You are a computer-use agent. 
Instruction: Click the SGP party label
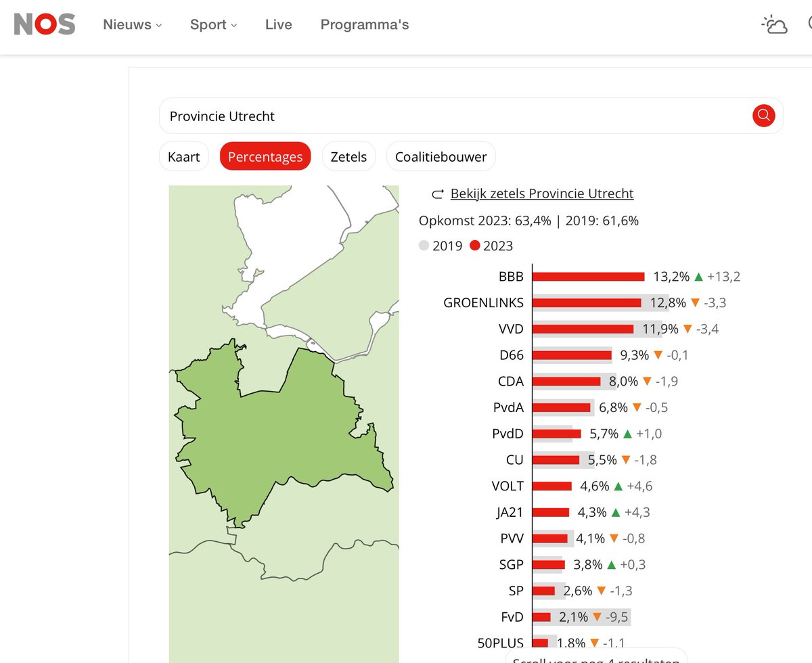click(x=511, y=565)
